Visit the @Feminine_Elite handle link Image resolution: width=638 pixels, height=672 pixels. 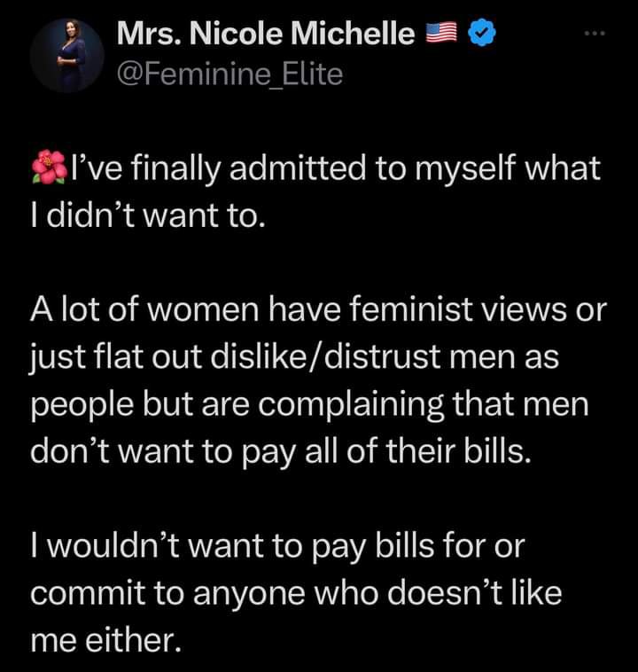230,74
